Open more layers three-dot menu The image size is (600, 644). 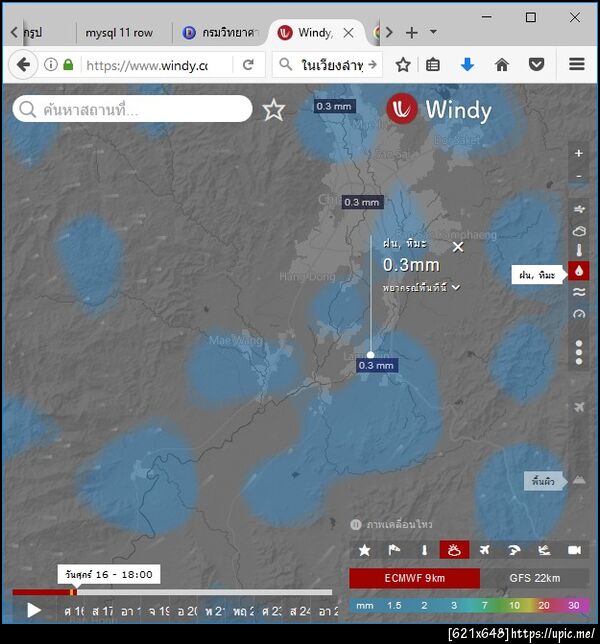(579, 352)
